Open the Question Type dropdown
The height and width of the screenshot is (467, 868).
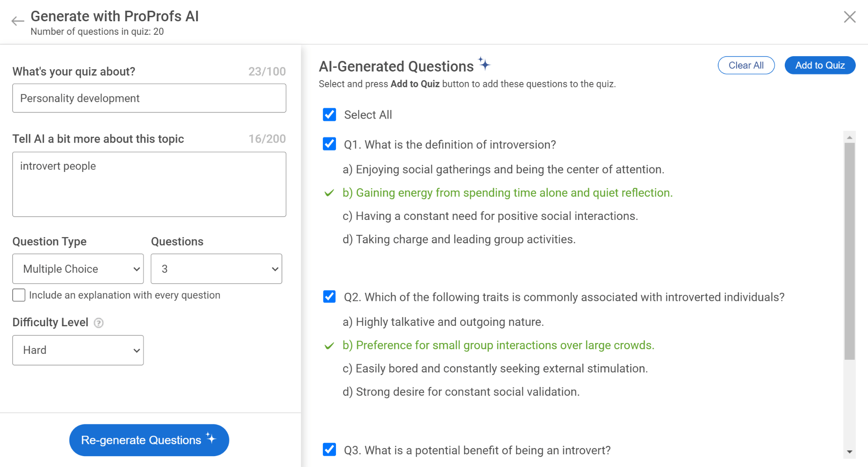pyautogui.click(x=78, y=268)
